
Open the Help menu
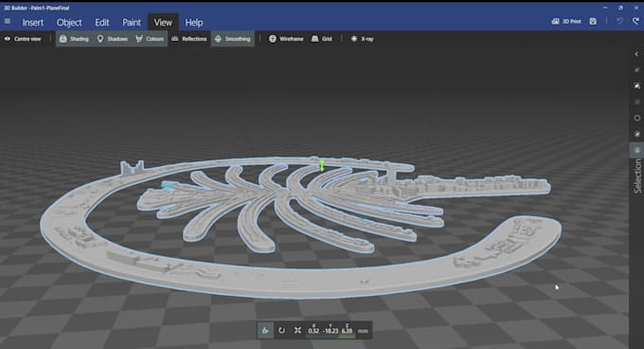(194, 23)
